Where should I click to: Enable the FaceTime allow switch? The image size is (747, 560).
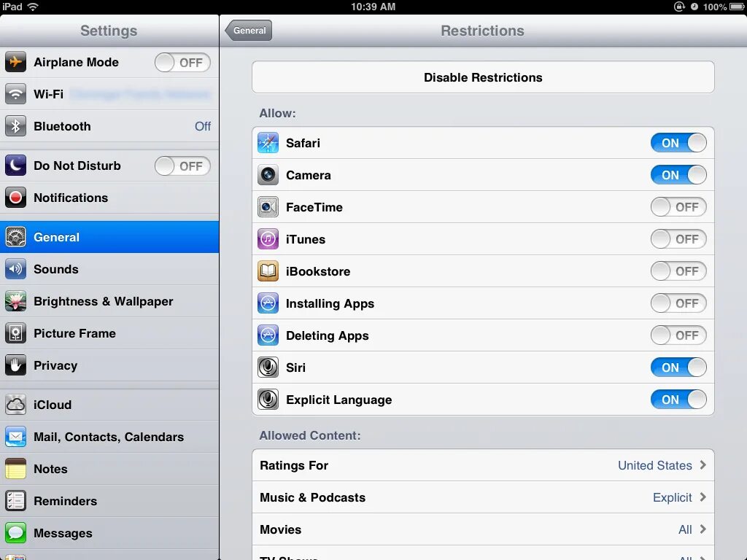coord(678,207)
